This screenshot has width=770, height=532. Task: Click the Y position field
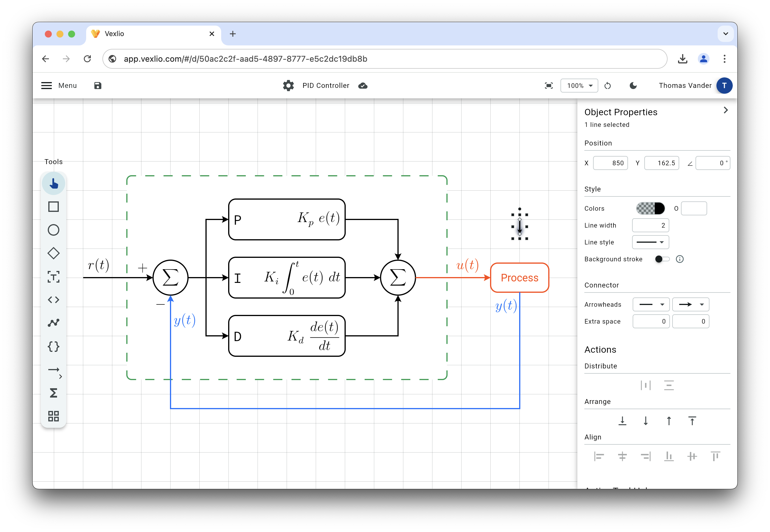pyautogui.click(x=661, y=163)
